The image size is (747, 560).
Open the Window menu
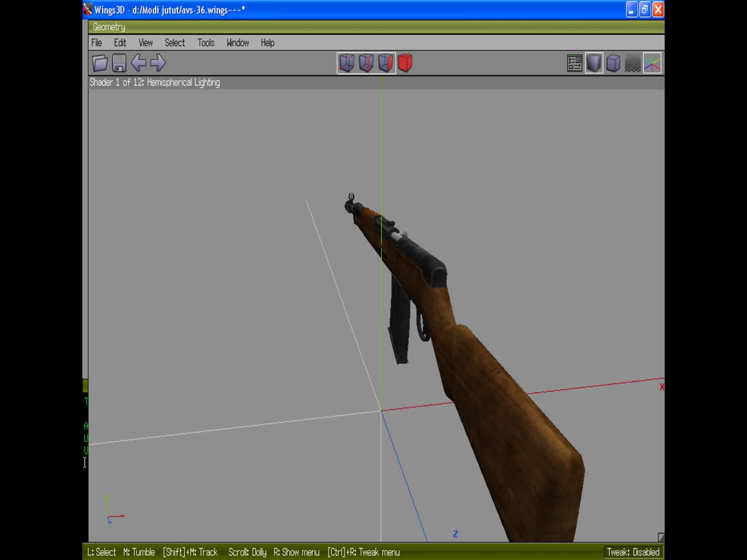pos(237,43)
